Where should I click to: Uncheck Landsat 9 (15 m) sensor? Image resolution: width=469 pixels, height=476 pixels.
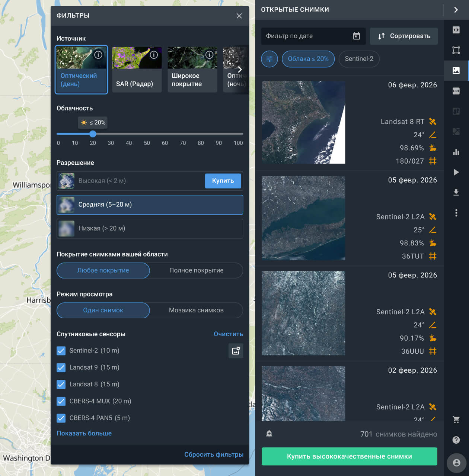point(61,367)
